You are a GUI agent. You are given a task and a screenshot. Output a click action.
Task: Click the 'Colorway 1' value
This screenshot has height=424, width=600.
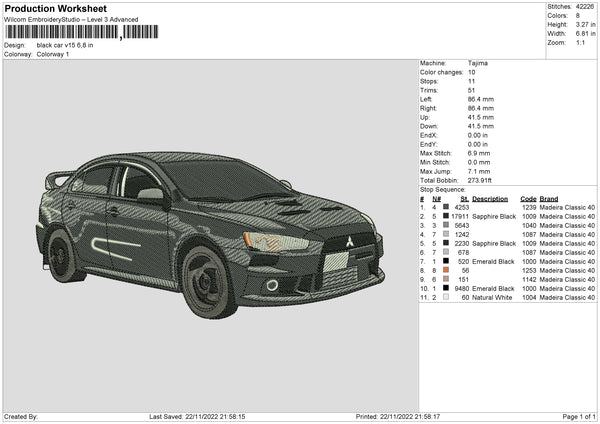[53, 54]
